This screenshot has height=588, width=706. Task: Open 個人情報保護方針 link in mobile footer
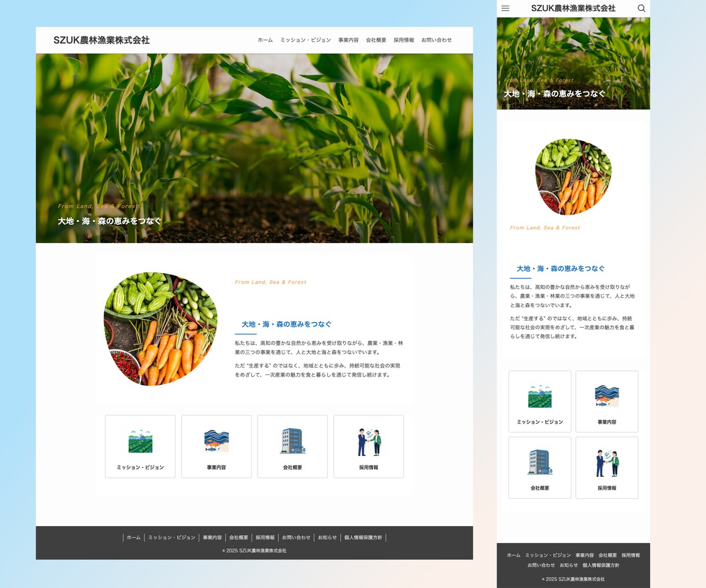601,565
